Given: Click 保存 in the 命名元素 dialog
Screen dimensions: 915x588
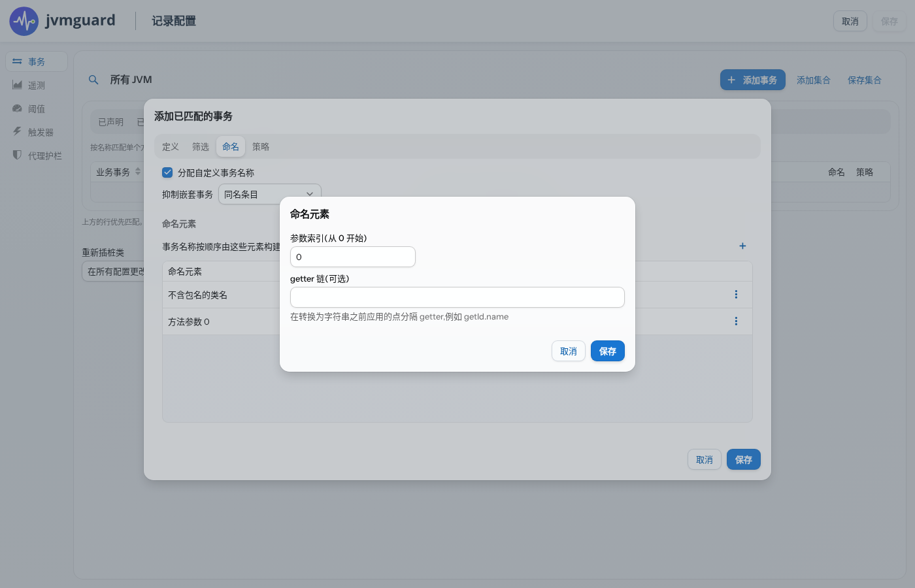Looking at the screenshot, I should coord(608,351).
